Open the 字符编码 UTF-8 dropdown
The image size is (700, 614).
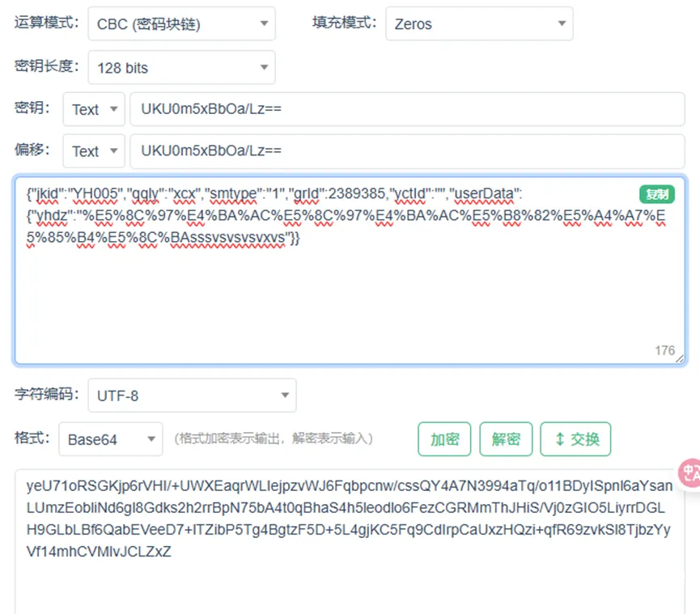coord(192,396)
